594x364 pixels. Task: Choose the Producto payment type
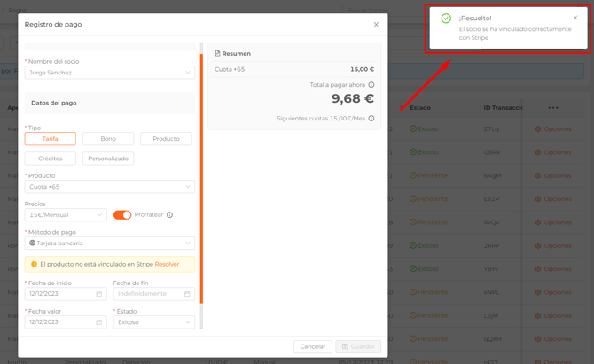coord(166,139)
